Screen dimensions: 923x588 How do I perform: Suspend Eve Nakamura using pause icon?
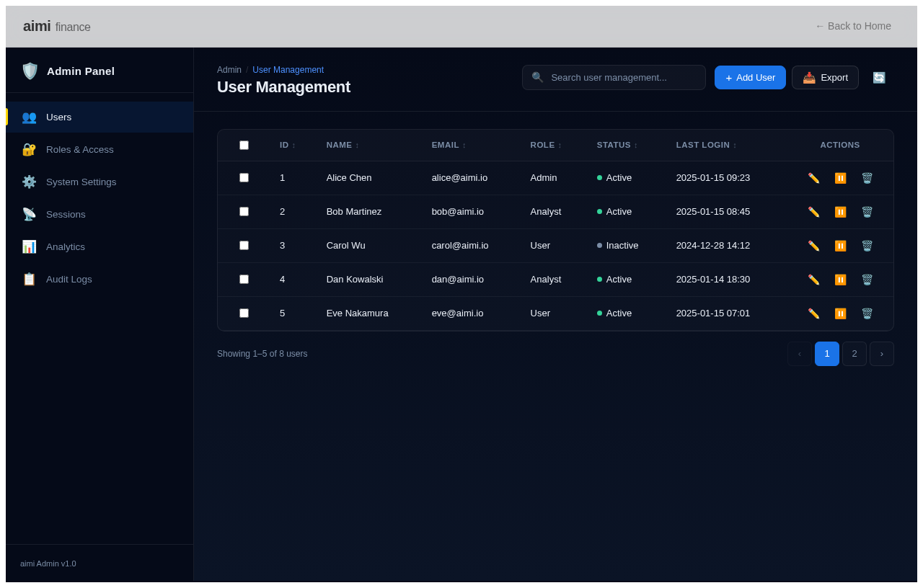point(840,313)
